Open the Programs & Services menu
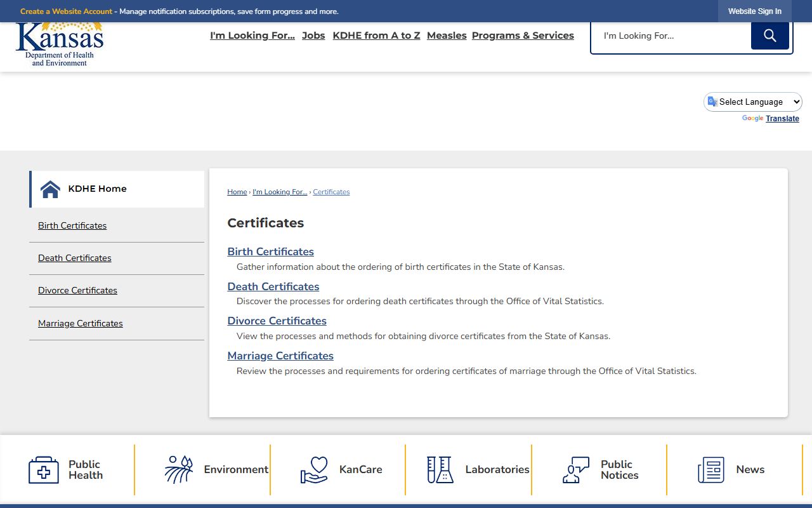 tap(523, 36)
